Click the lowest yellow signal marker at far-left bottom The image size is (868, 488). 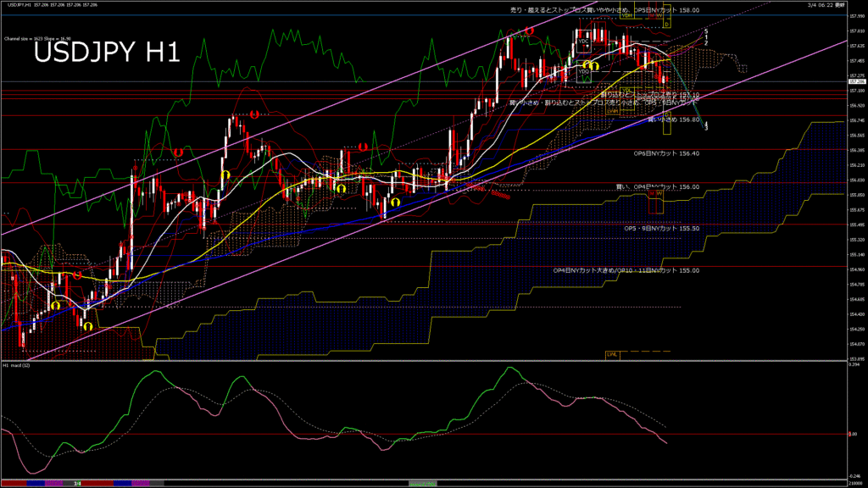(x=87, y=324)
